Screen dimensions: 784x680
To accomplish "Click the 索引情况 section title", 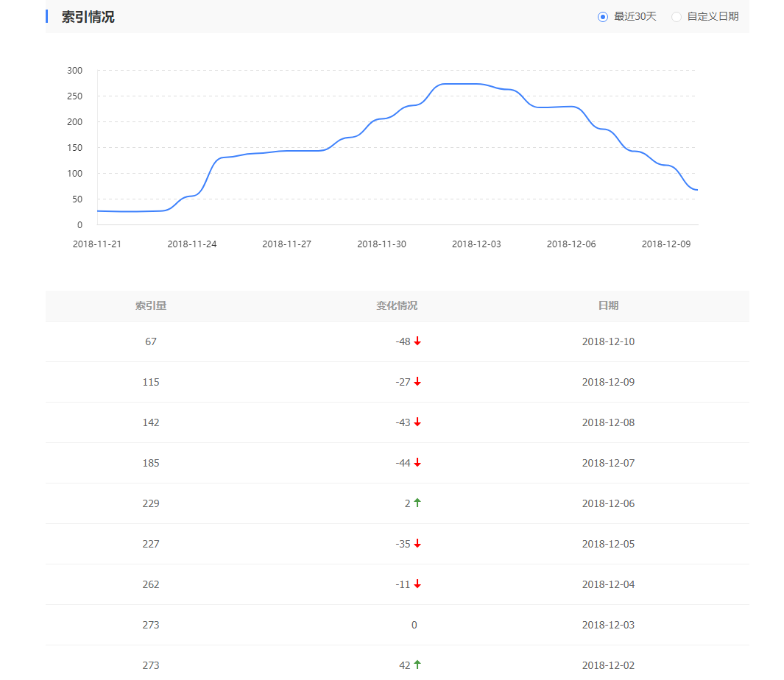I will point(88,17).
